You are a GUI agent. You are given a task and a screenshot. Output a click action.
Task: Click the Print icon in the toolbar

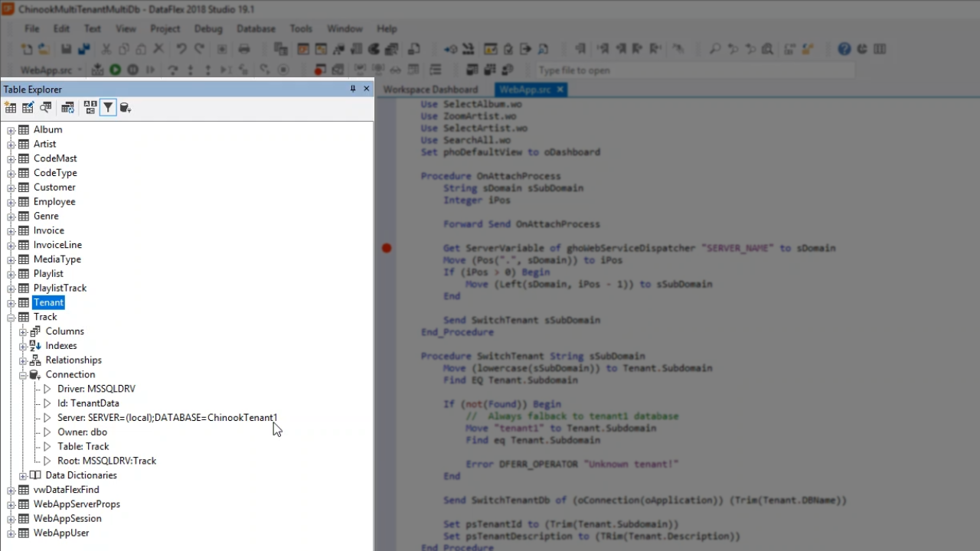tap(244, 49)
